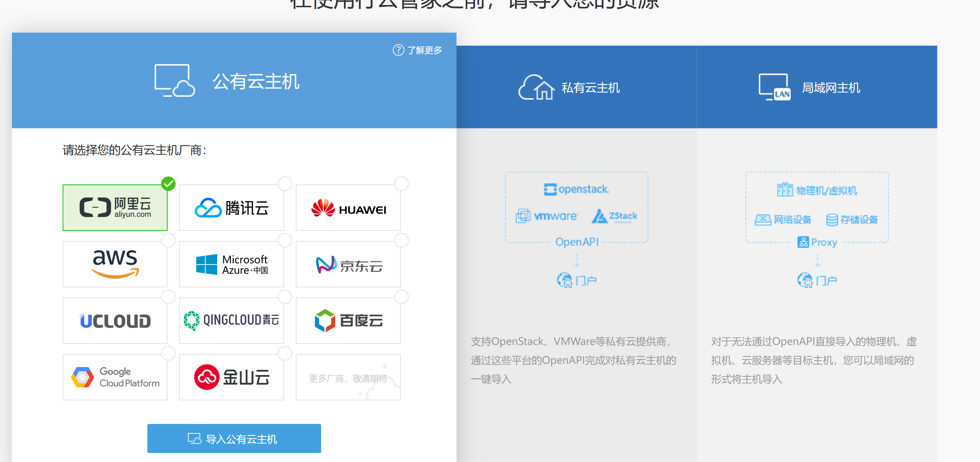
Task: Uncheck the green checkmark on Aliyun card
Action: (x=168, y=184)
